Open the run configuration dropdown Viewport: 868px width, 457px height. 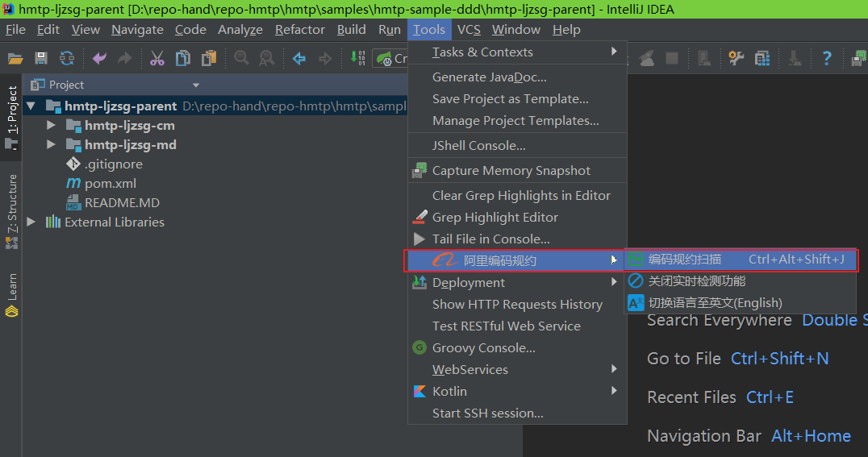click(x=391, y=58)
